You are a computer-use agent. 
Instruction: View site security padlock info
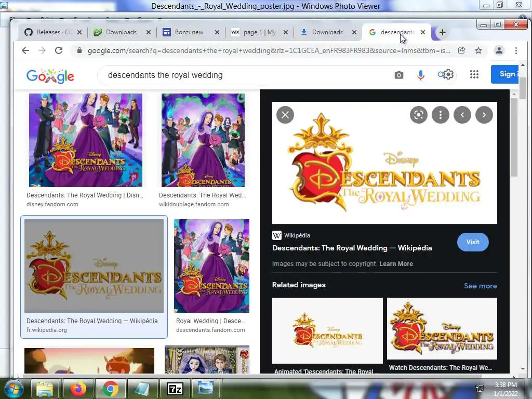coord(79,50)
